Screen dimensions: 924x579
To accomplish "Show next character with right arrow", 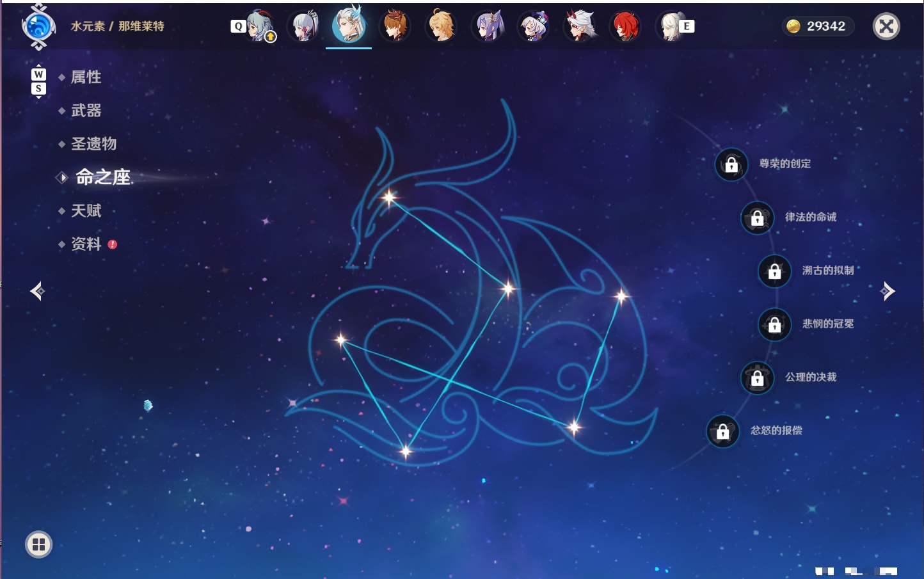I will [888, 291].
